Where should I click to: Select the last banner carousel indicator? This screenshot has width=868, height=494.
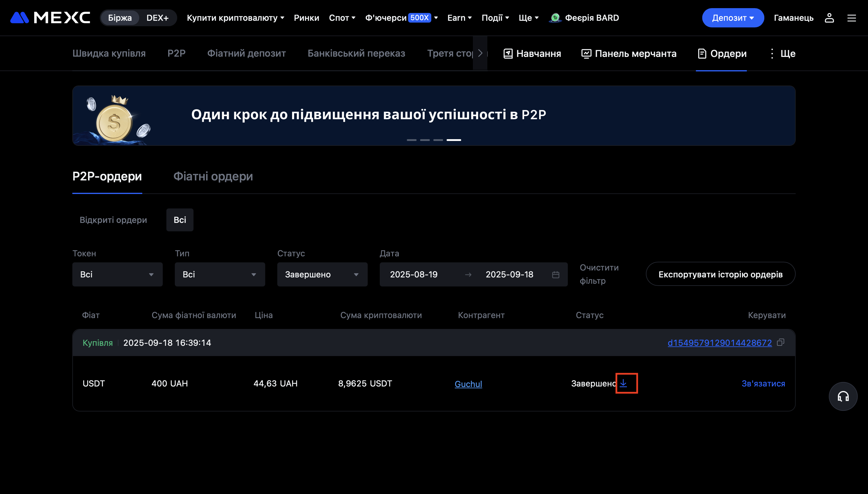tap(454, 140)
